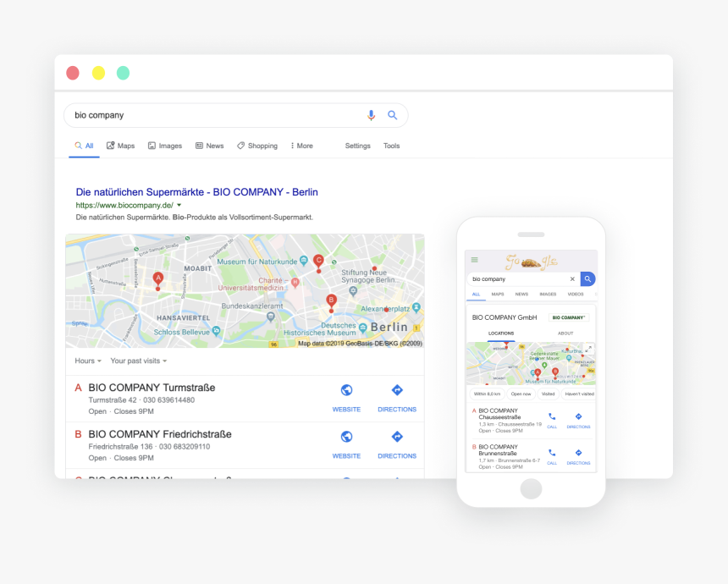
Task: Select the All tab in desktop results
Action: [x=84, y=146]
